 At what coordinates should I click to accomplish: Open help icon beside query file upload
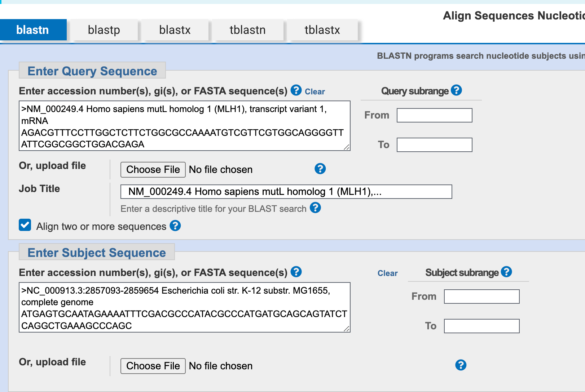point(320,169)
